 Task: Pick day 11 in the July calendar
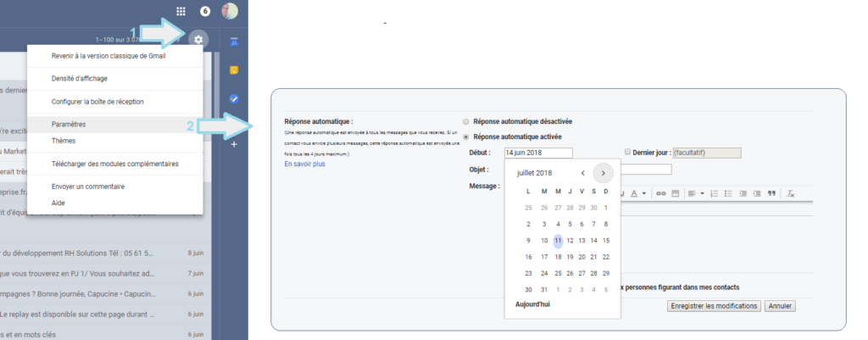pyautogui.click(x=558, y=240)
